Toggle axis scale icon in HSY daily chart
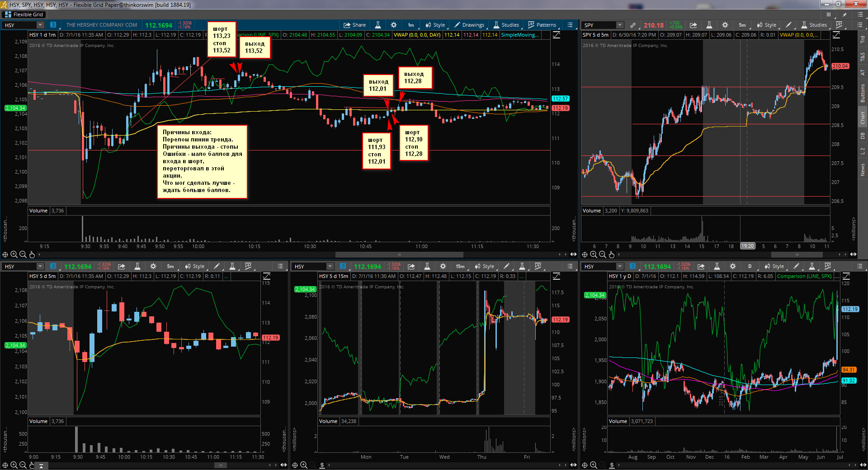This screenshot has height=470, width=868. click(x=846, y=276)
